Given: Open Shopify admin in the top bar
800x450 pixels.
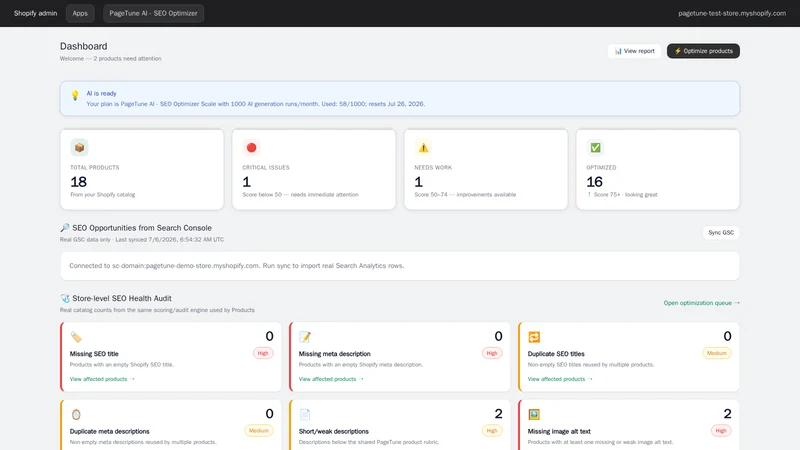Looking at the screenshot, I should (35, 13).
